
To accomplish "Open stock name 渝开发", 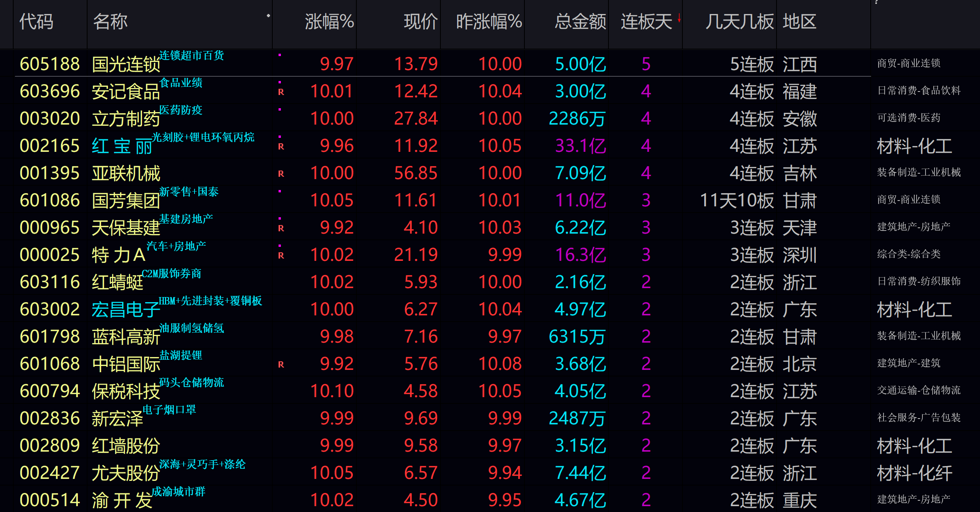I will pyautogui.click(x=122, y=500).
